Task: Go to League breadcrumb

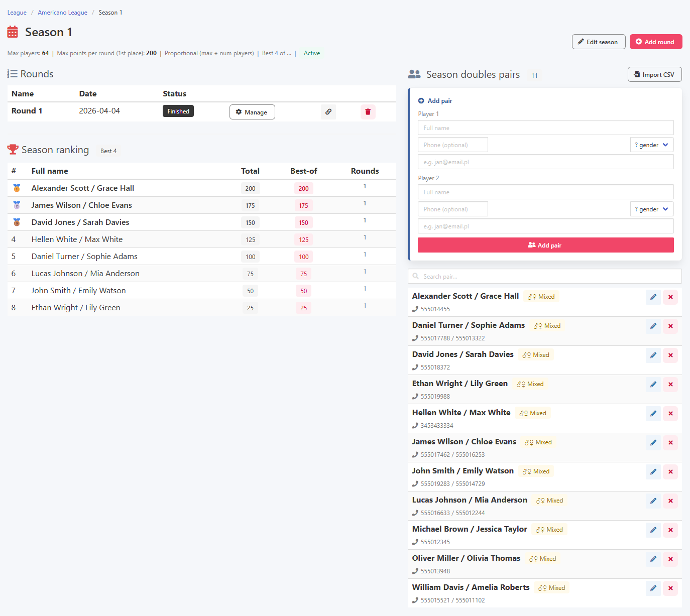Action: 17,13
